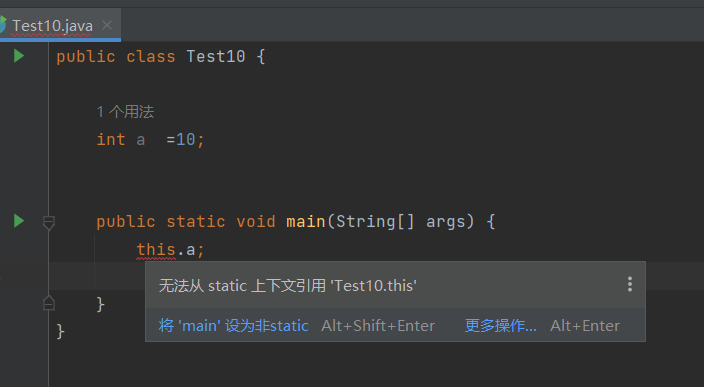Click the error message text in the tooltip
Screen dimensions: 704x387
(288, 286)
